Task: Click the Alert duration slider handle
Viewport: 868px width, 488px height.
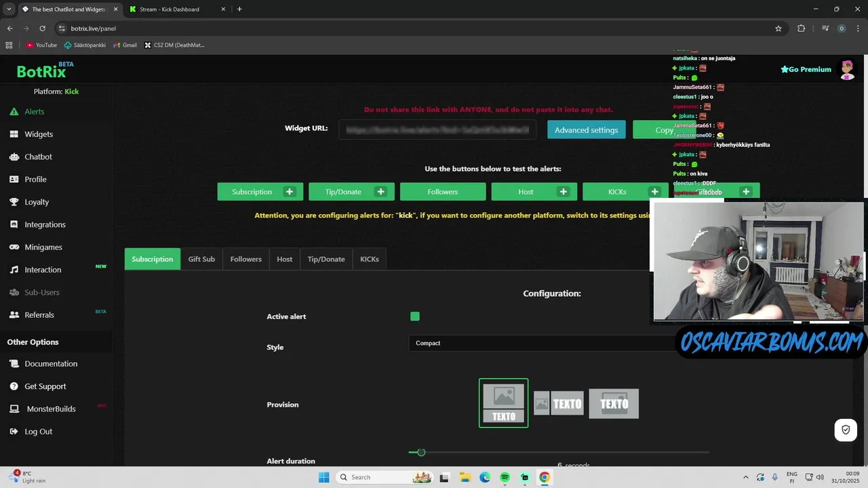Action: point(421,452)
